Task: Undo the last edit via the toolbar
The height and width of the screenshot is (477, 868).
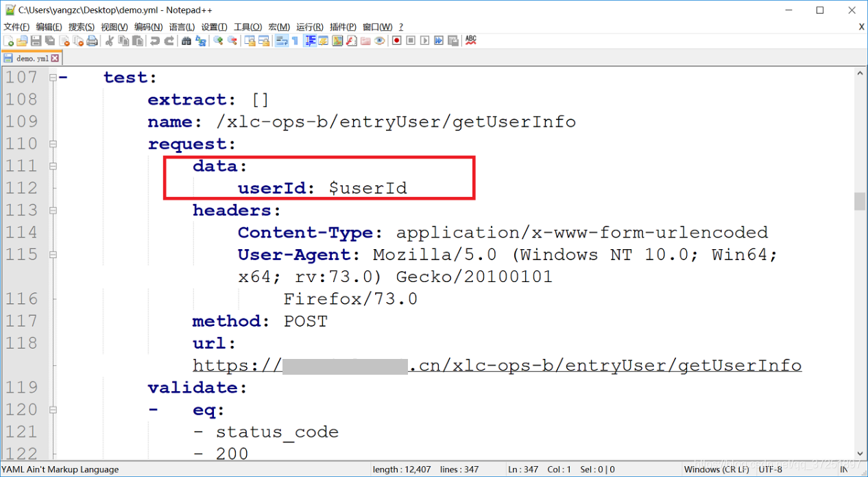Action: [x=154, y=41]
